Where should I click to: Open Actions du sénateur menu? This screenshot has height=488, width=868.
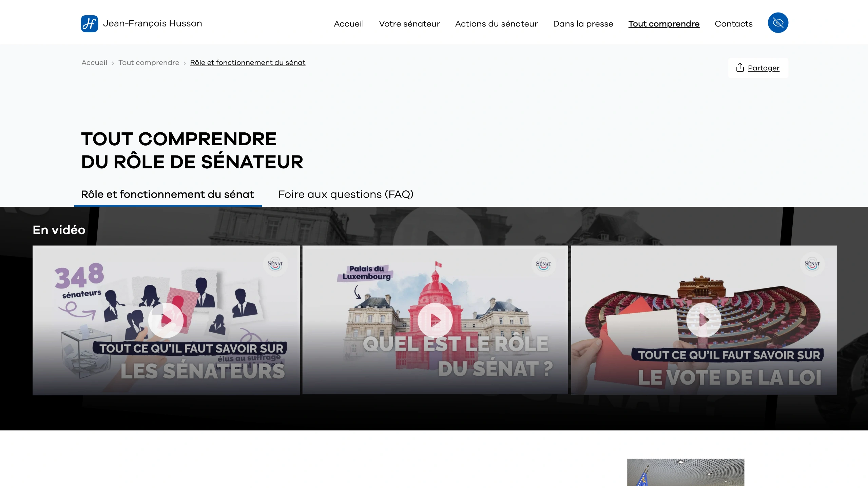pyautogui.click(x=496, y=24)
